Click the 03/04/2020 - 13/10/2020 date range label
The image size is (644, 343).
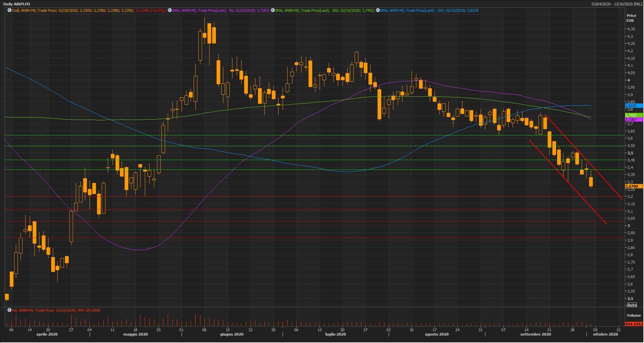(616, 4)
